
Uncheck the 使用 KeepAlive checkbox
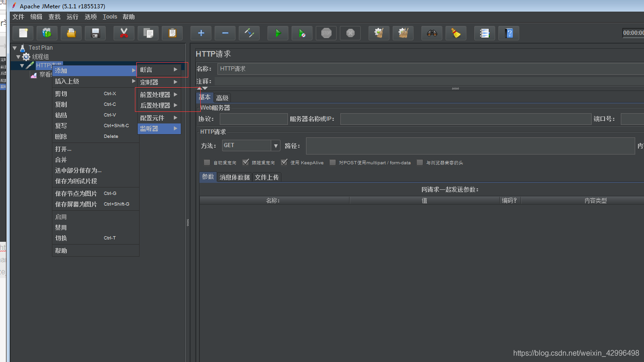tap(284, 162)
